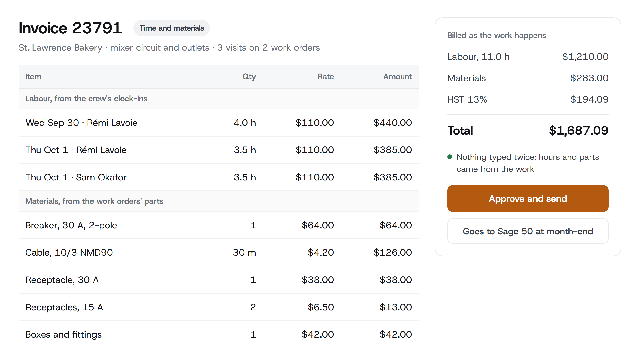Click the Amount column header
The width and height of the screenshot is (640, 364).
tap(397, 77)
